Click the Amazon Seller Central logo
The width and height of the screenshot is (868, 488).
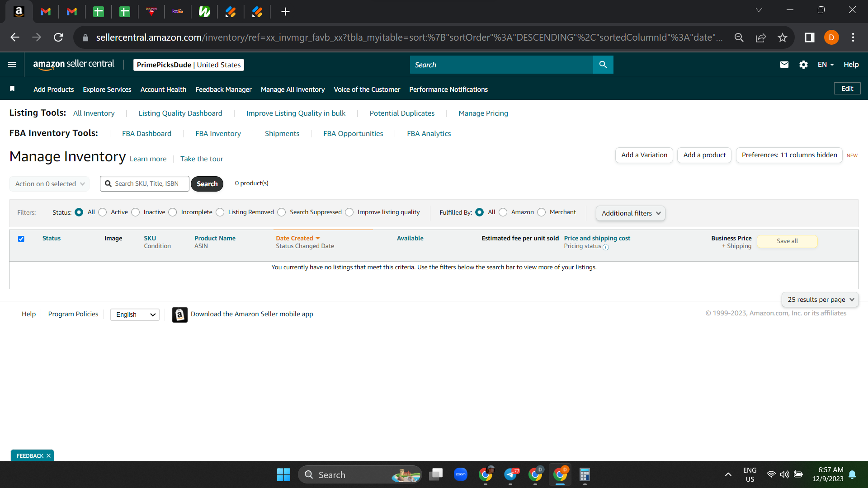(x=74, y=65)
